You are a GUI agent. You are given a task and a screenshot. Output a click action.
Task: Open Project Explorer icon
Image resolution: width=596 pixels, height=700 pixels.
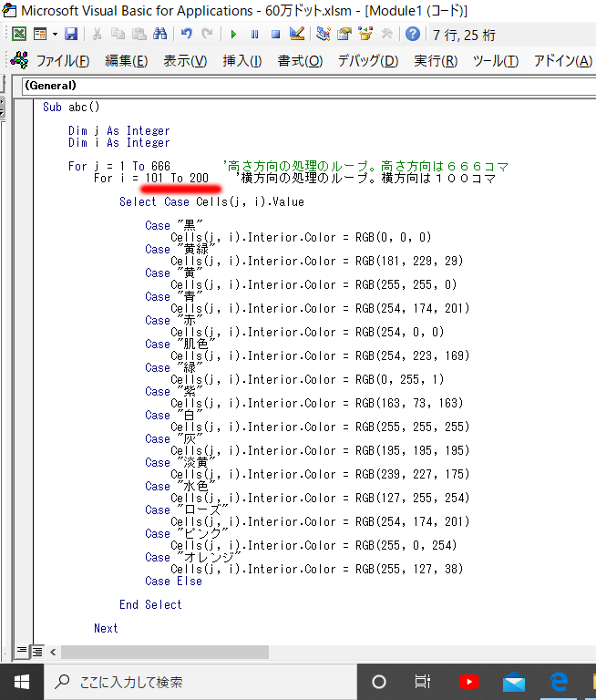coord(324,34)
